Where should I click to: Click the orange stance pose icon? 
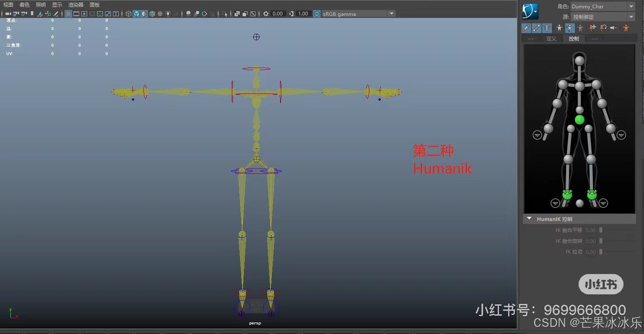[x=626, y=28]
